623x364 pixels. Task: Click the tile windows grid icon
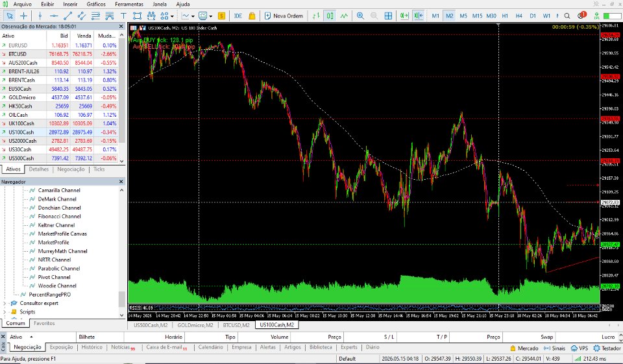pos(388,16)
